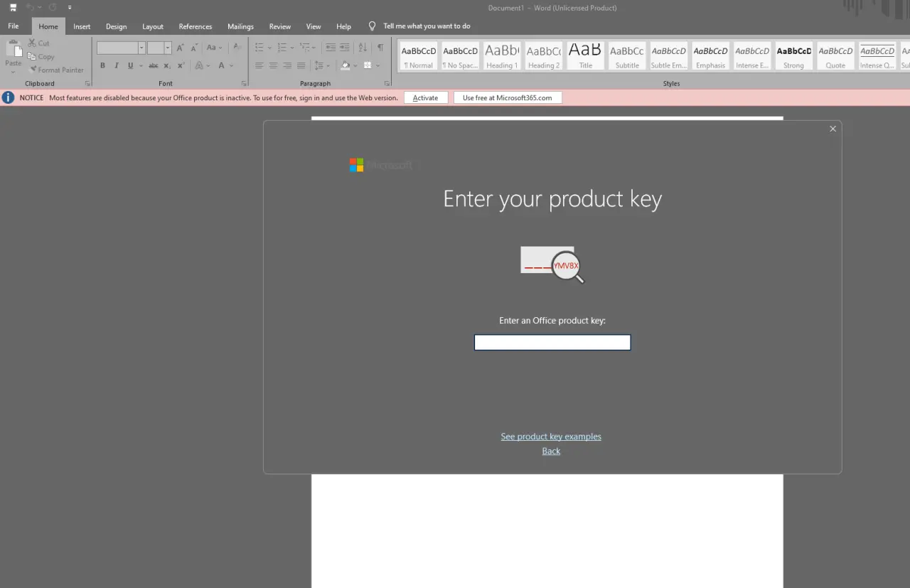Click the Bullets list icon
This screenshot has height=588, width=910.
click(x=259, y=48)
